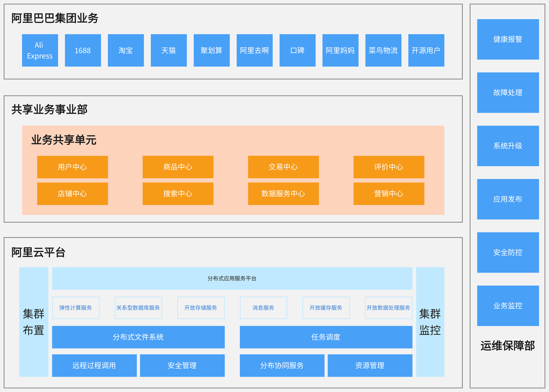Open the 资源管理 service
This screenshot has width=549, height=392.
(x=370, y=365)
